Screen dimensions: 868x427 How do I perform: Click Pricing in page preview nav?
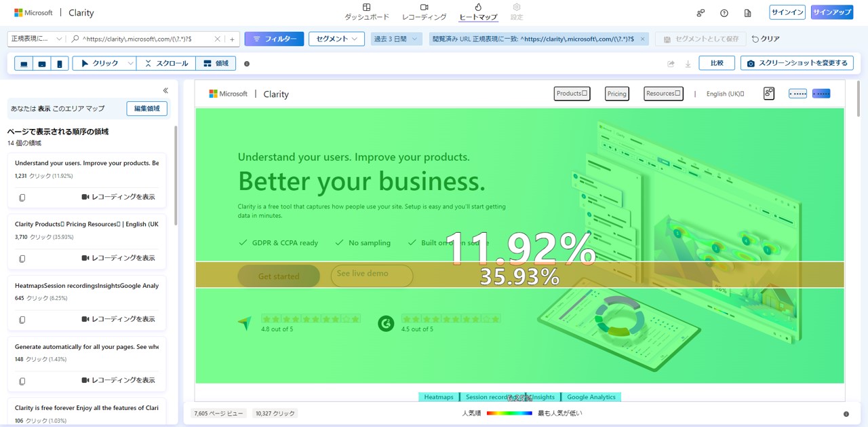click(617, 94)
